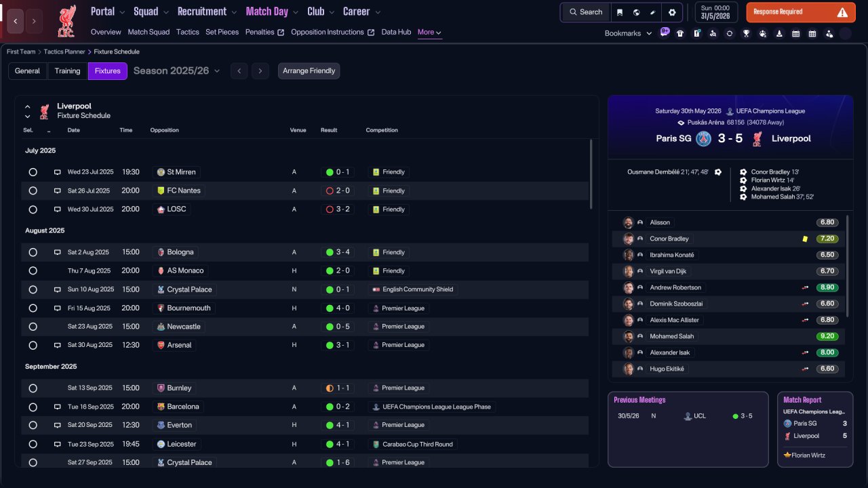Select the Bologna fixture radio button

point(33,252)
